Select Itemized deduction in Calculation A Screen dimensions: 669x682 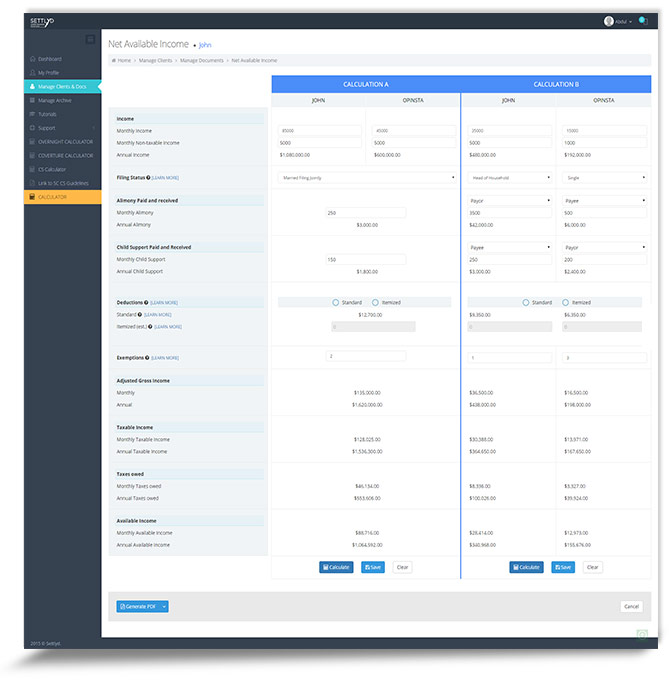coord(375,301)
